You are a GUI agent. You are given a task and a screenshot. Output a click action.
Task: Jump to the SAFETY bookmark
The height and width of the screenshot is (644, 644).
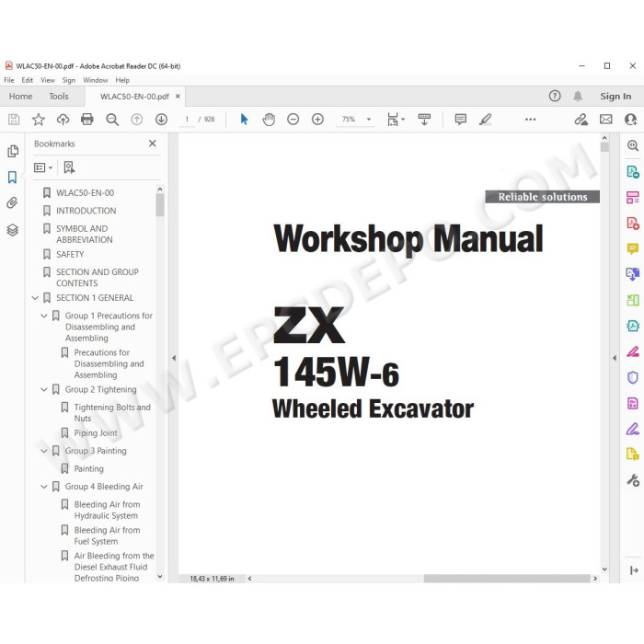pyautogui.click(x=70, y=254)
